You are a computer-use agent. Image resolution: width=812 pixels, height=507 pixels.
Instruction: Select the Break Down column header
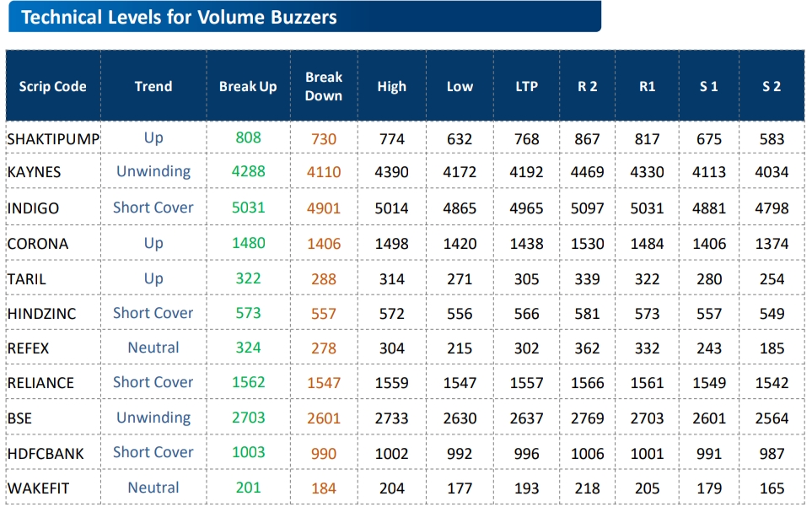pyautogui.click(x=324, y=86)
